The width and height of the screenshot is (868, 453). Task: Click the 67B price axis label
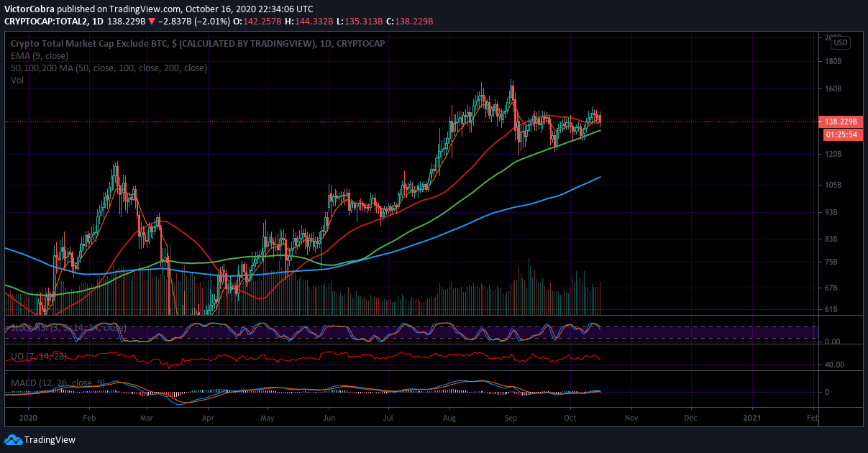click(x=831, y=288)
